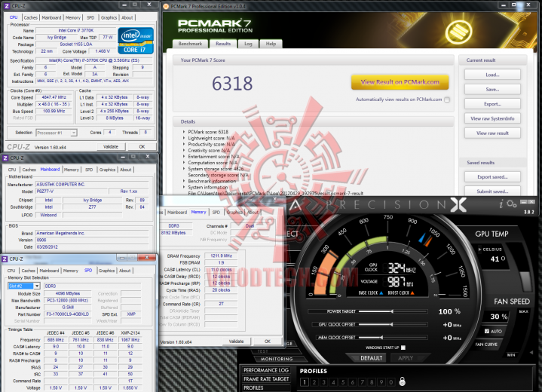
Task: Expand System information node
Action: click(184, 187)
